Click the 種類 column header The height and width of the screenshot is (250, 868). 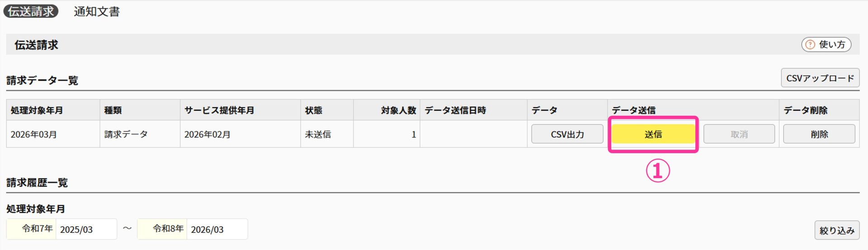(113, 110)
